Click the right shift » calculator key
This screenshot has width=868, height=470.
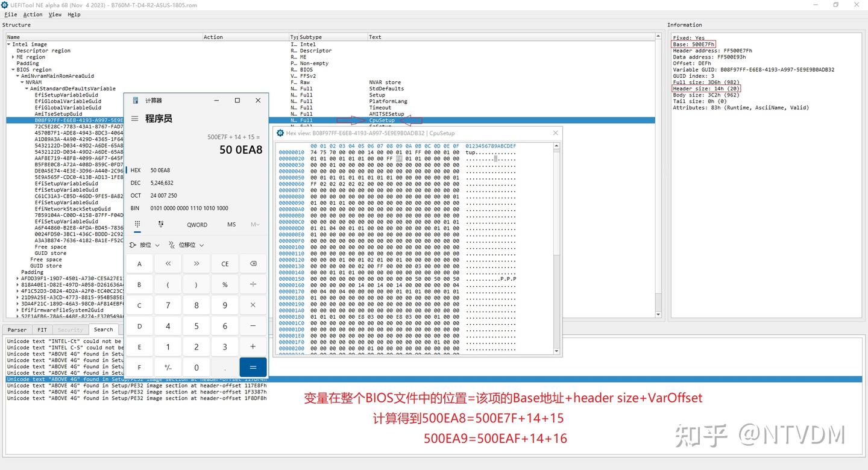coord(196,263)
